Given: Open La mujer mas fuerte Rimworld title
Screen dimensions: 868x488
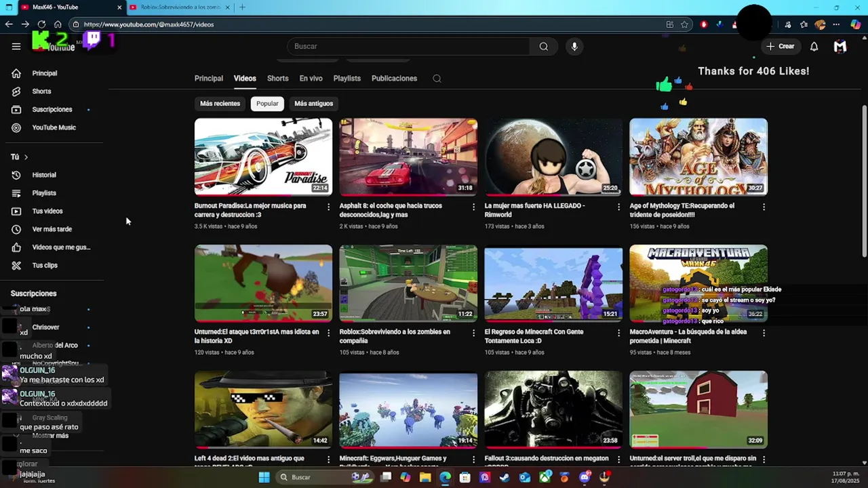Looking at the screenshot, I should [x=534, y=210].
